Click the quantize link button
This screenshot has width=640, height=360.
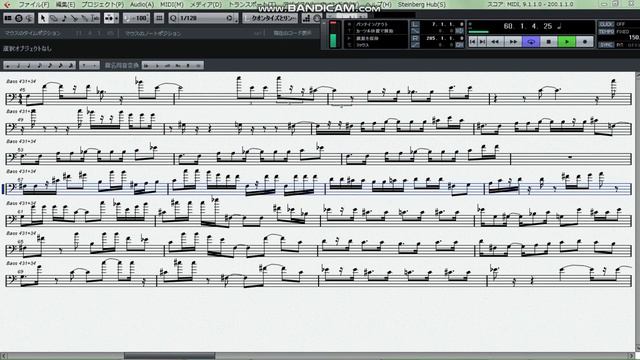click(271, 18)
